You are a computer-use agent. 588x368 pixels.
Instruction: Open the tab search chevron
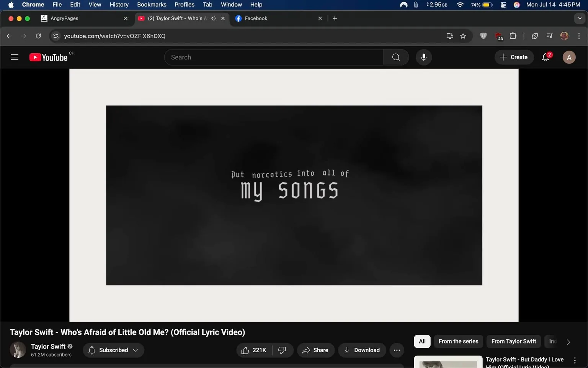point(579,18)
